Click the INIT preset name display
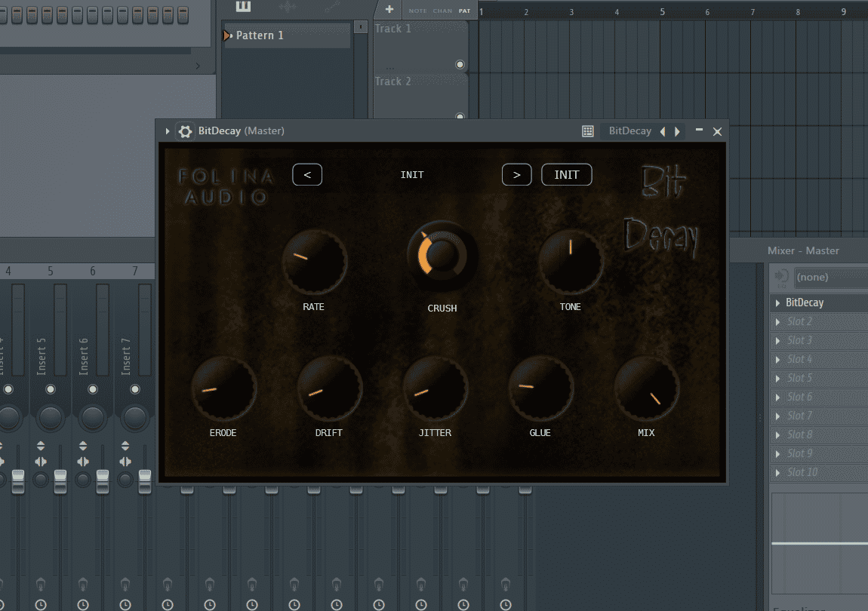This screenshot has width=868, height=611. [x=412, y=175]
